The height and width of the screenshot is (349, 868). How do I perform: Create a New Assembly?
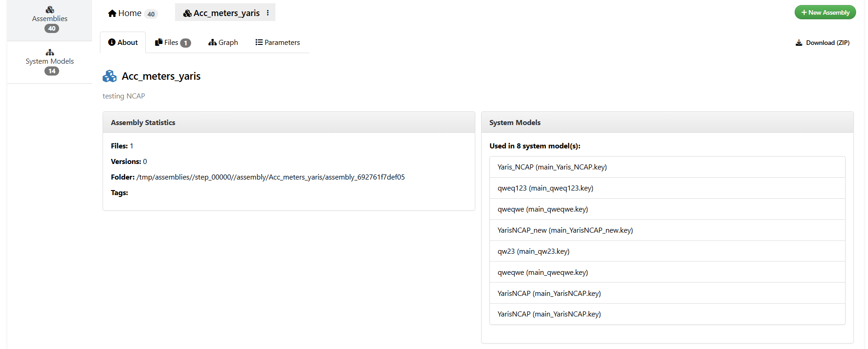(825, 12)
